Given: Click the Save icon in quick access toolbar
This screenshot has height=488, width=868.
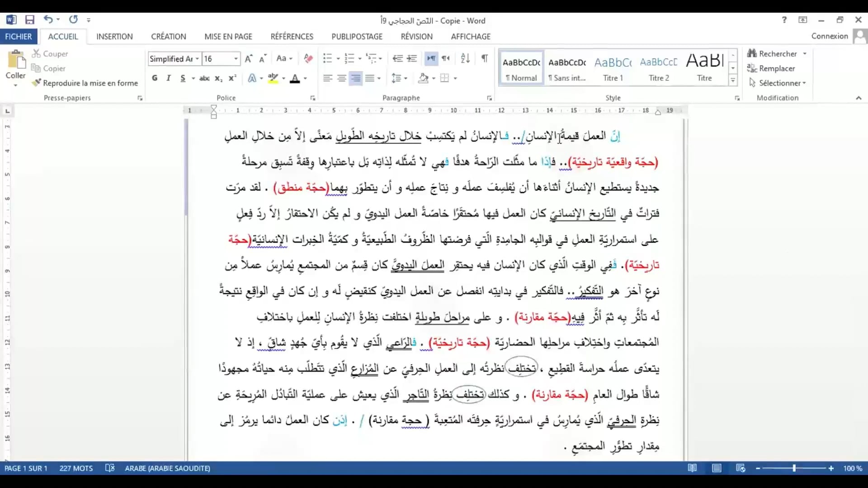Looking at the screenshot, I should pos(30,20).
